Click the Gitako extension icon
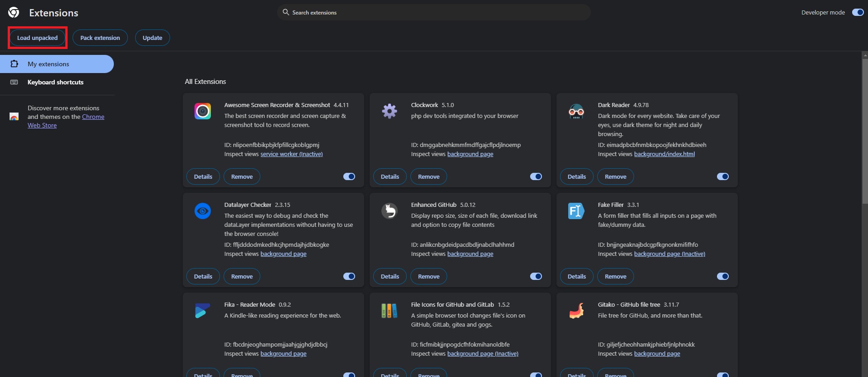 [x=576, y=311]
